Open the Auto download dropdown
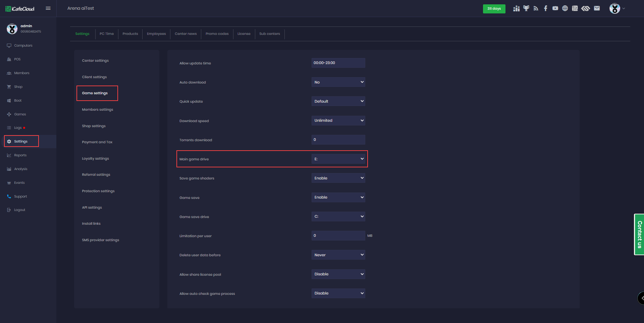Image resolution: width=644 pixels, height=323 pixels. click(338, 82)
